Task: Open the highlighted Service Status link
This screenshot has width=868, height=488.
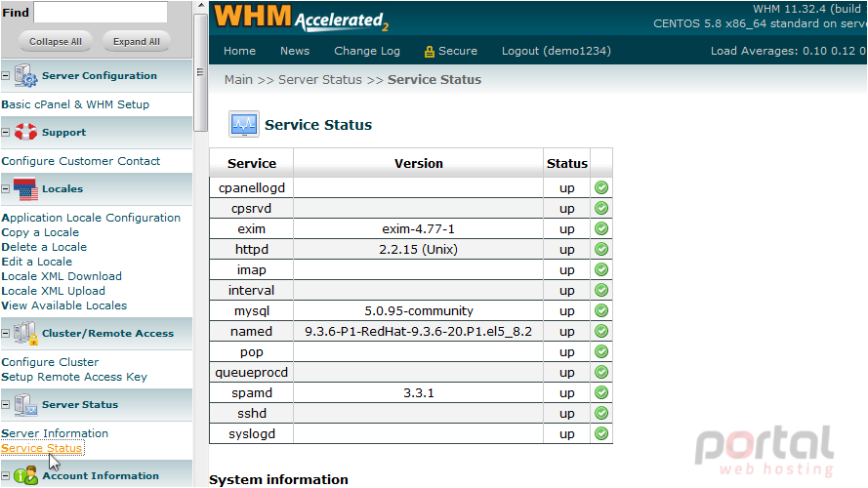Action: pos(42,448)
